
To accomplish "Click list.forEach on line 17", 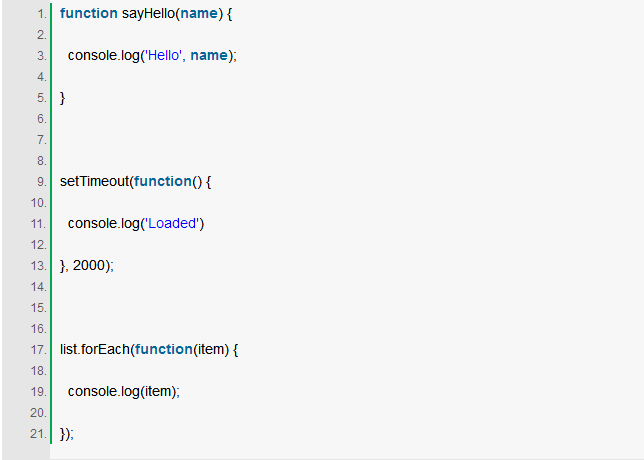I will pyautogui.click(x=95, y=350).
